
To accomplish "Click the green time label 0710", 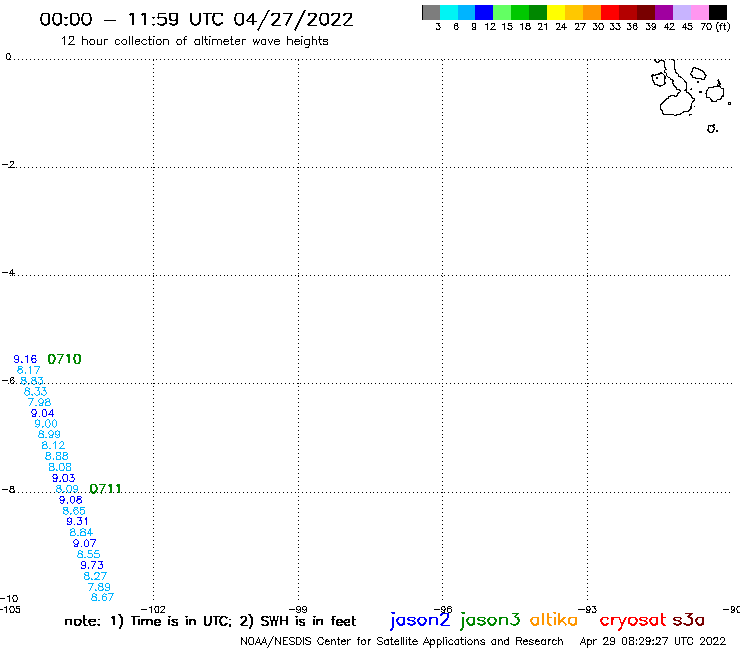I will pyautogui.click(x=65, y=359).
